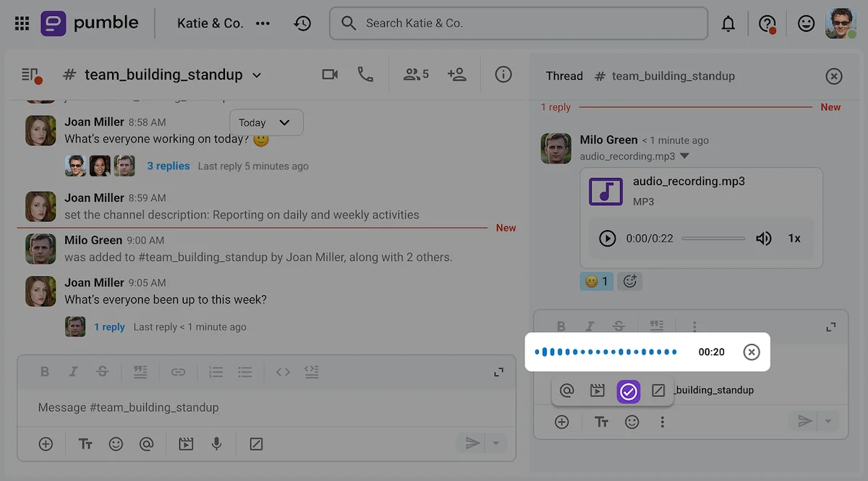Close the thread panel
This screenshot has height=481, width=868.
834,75
